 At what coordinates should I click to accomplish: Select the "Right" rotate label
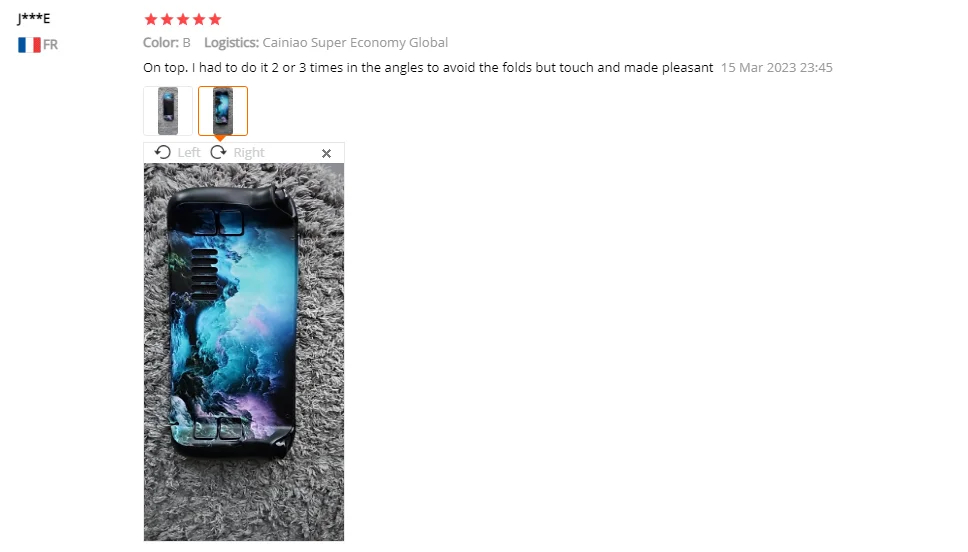pyautogui.click(x=249, y=153)
